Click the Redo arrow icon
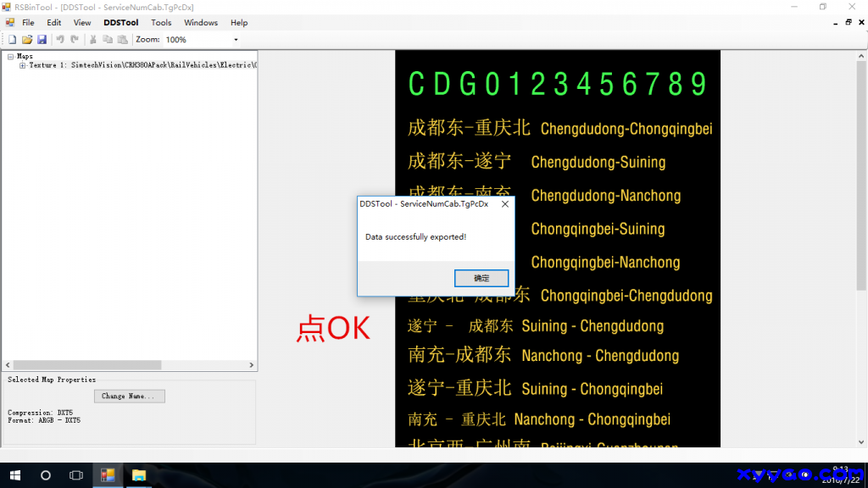Screen dimensions: 868x488 (75, 40)
